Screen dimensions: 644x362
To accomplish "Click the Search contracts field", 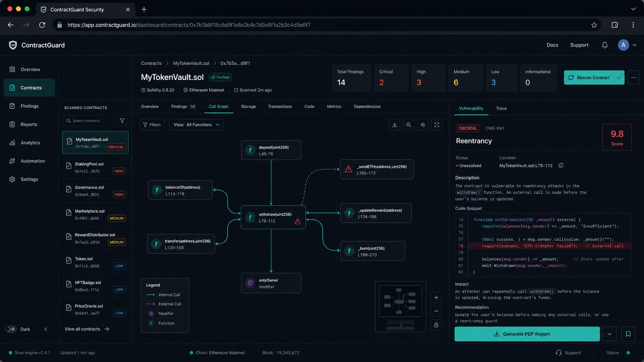I will coord(89,121).
